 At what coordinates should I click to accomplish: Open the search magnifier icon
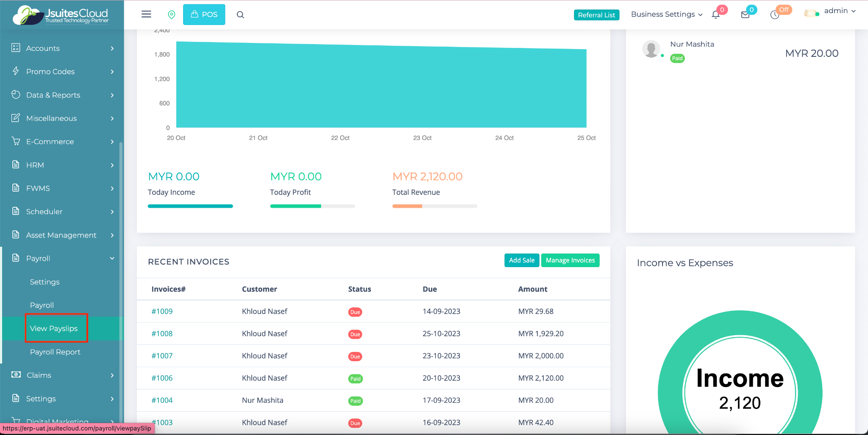tap(240, 15)
